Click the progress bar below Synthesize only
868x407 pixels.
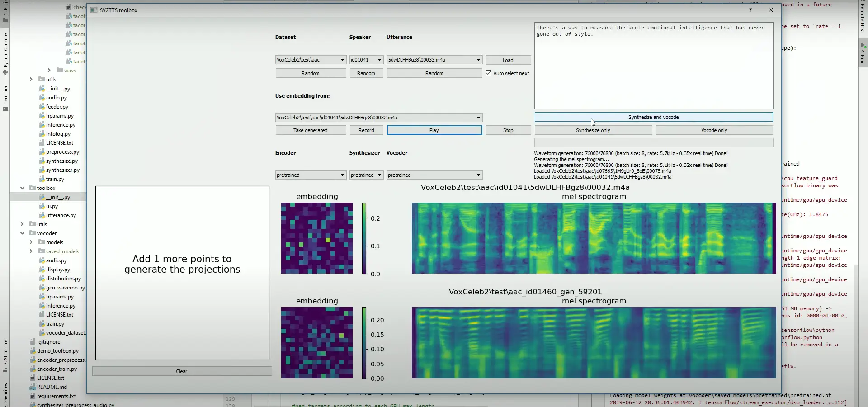point(653,142)
